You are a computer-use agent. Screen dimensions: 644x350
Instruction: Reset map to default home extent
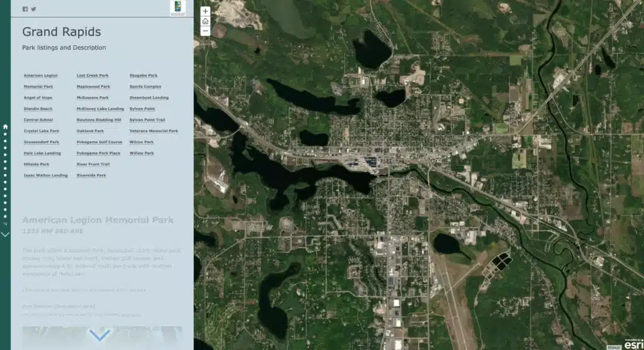pyautogui.click(x=205, y=21)
